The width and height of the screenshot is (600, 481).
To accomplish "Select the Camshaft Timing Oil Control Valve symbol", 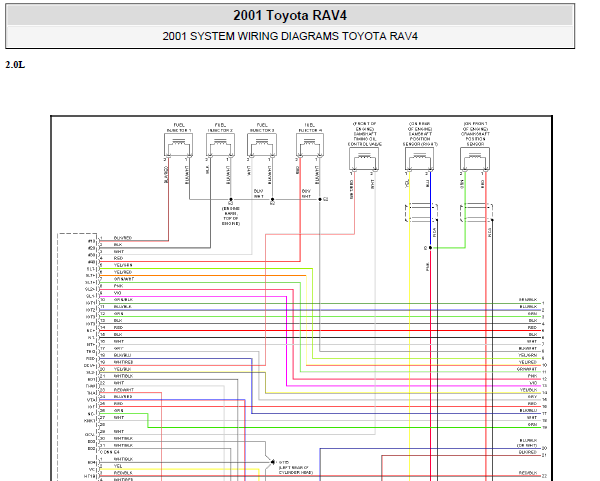I will (x=364, y=159).
